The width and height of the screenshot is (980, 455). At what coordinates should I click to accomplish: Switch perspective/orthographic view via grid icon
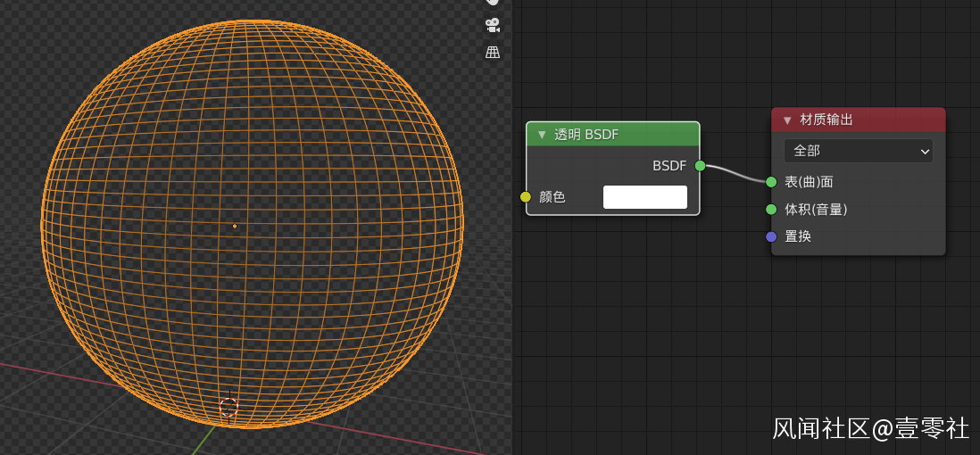pos(492,53)
